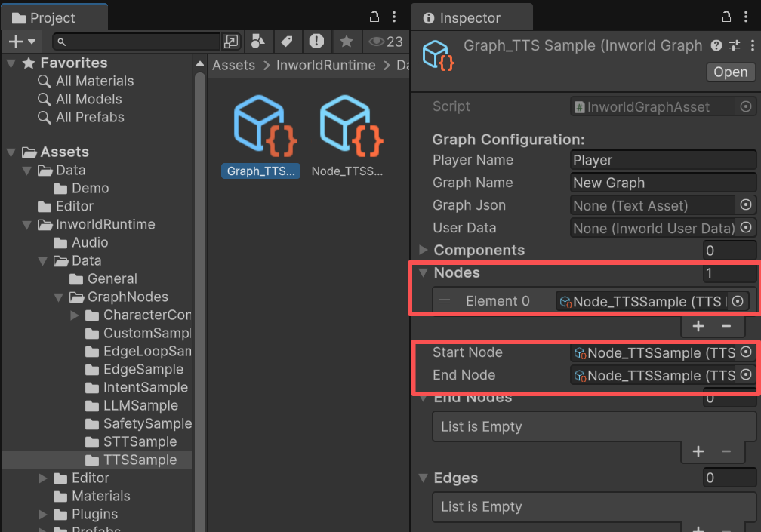Click Graph Json object picker circle
761x532 pixels.
746,204
